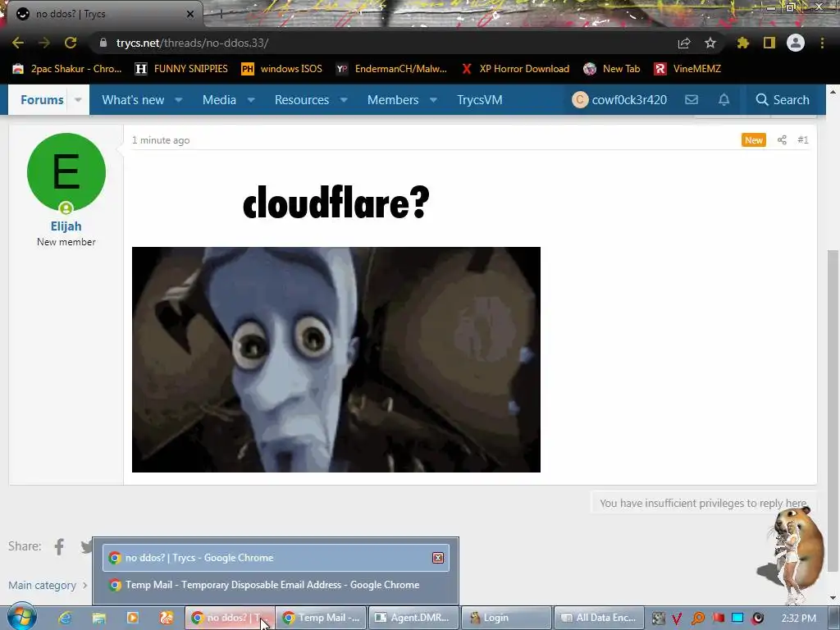Share this page via address bar icon
The height and width of the screenshot is (630, 840).
[x=684, y=43]
